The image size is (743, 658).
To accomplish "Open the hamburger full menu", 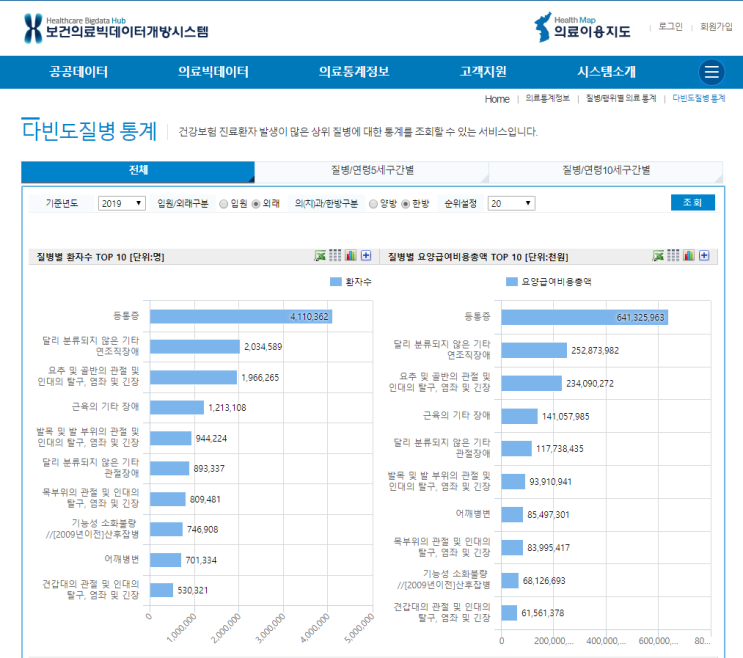I will (711, 72).
